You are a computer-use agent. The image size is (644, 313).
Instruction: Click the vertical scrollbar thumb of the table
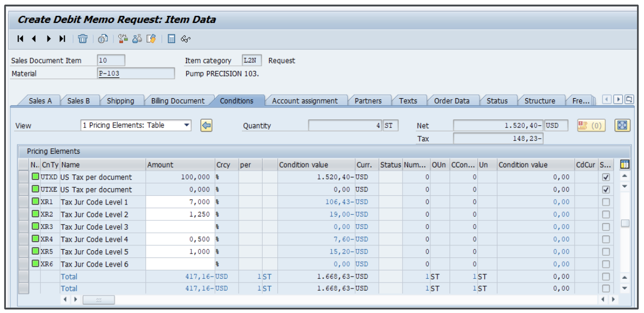click(625, 223)
